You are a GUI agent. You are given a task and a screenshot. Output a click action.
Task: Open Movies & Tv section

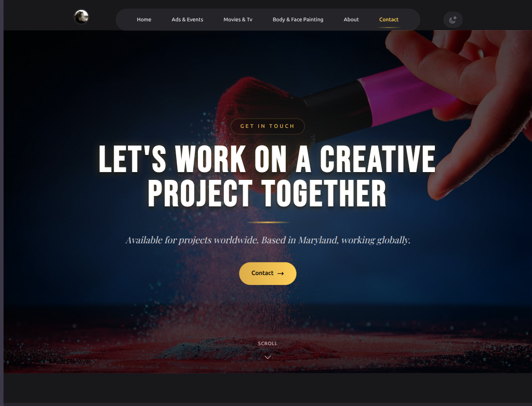(x=238, y=20)
